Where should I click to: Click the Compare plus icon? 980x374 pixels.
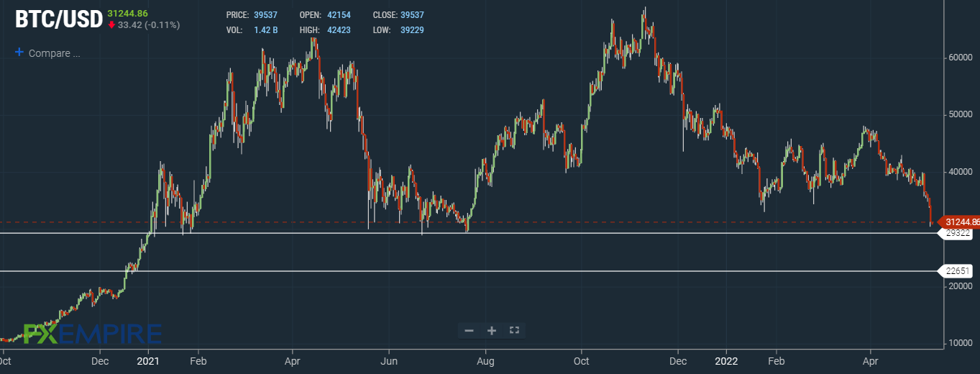tap(19, 53)
